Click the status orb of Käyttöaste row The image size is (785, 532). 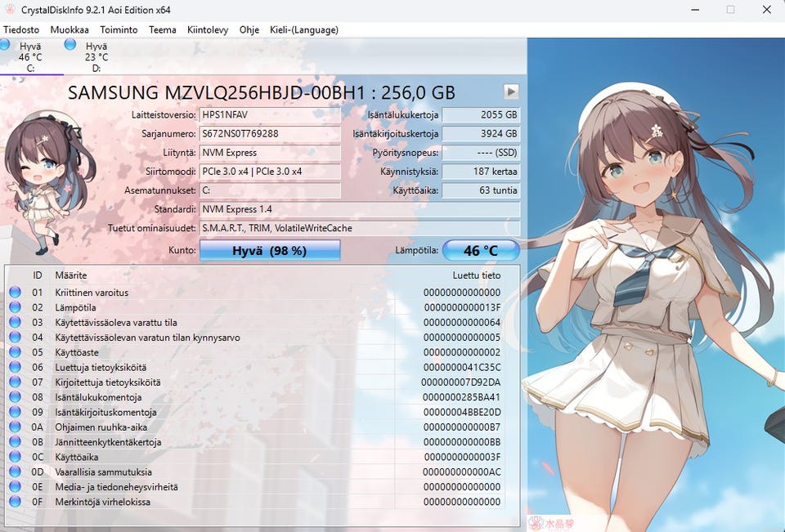pyautogui.click(x=15, y=352)
